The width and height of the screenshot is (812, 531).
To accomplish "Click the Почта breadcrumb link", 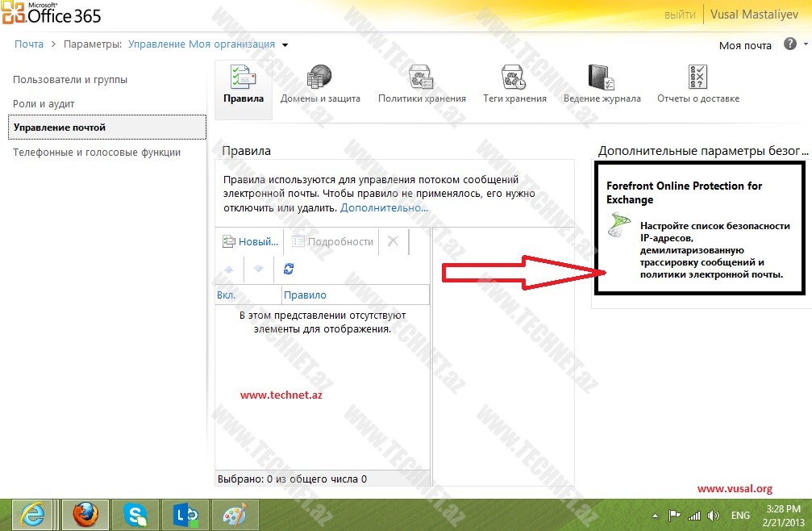I will [29, 44].
